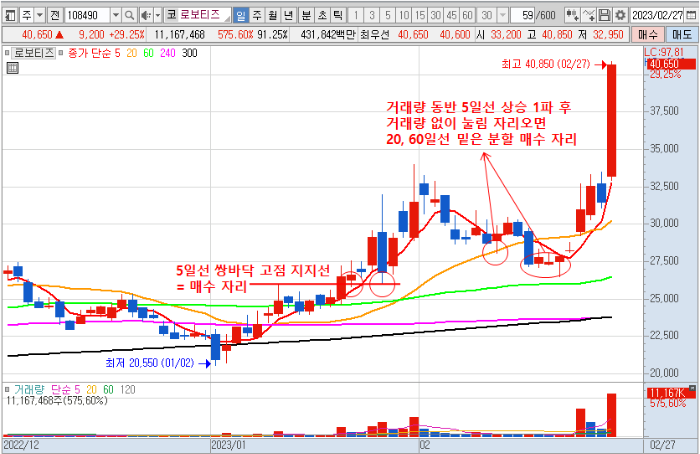The width and height of the screenshot is (700, 454).
Task: Click the 5-day moving average legend number
Action: 117,53
